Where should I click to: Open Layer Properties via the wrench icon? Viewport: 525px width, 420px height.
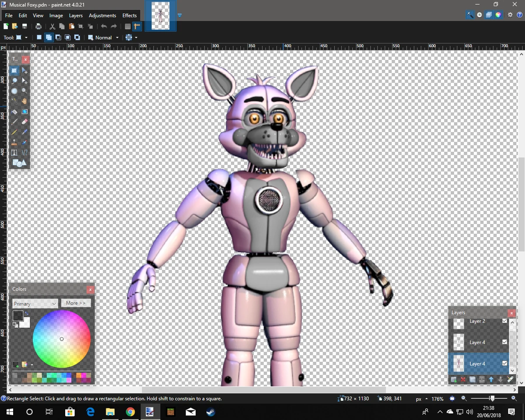point(510,379)
